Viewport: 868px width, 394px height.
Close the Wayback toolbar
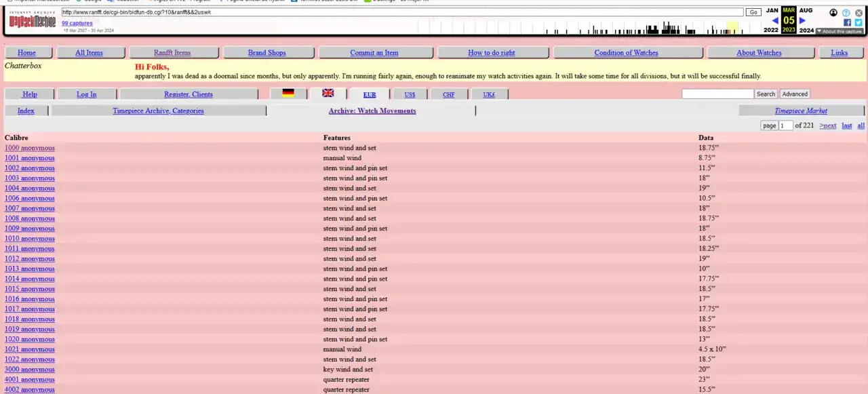[x=859, y=12]
